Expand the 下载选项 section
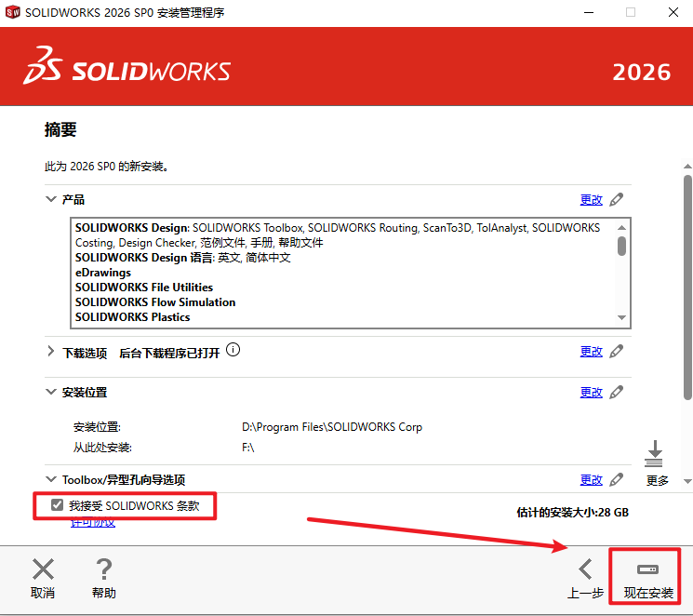This screenshot has width=693, height=616. click(x=51, y=352)
